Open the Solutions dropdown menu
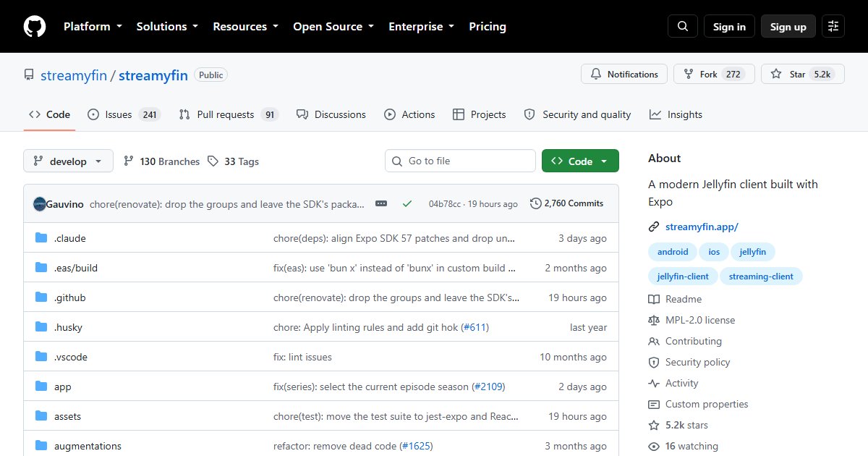The image size is (868, 456). pyautogui.click(x=167, y=27)
